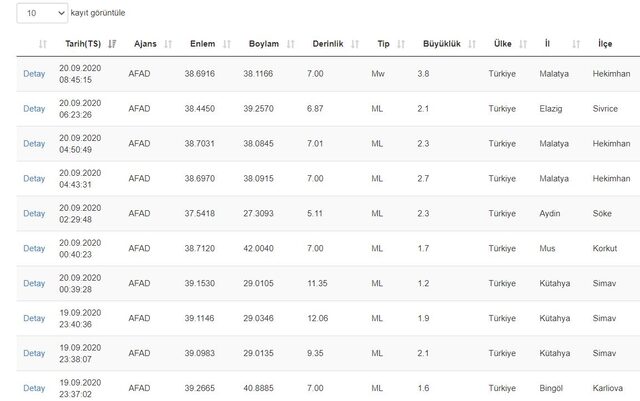
Task: Click the İl column sort arrows
Action: pos(576,44)
